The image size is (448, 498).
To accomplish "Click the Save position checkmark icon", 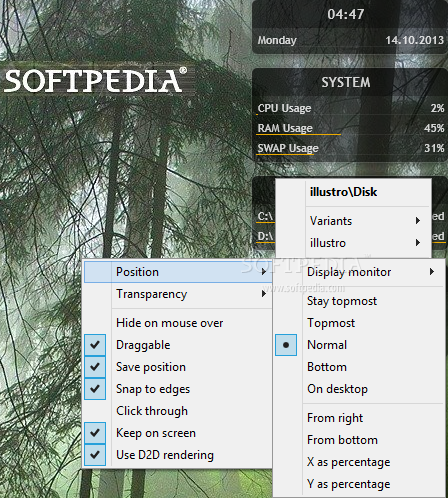I will [x=95, y=367].
